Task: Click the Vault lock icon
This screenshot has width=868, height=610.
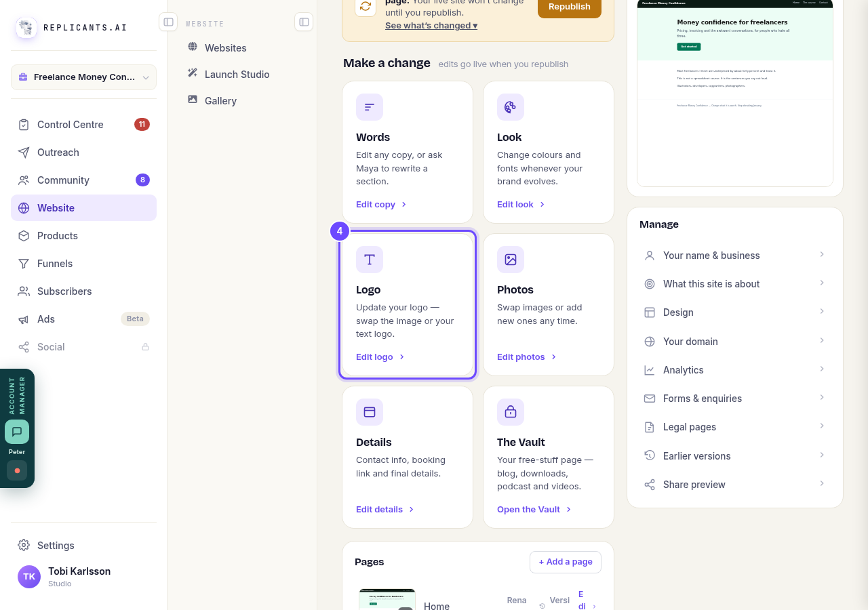Action: click(511, 412)
